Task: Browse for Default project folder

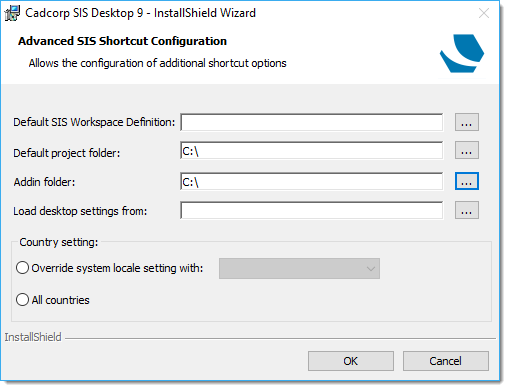Action: 467,150
